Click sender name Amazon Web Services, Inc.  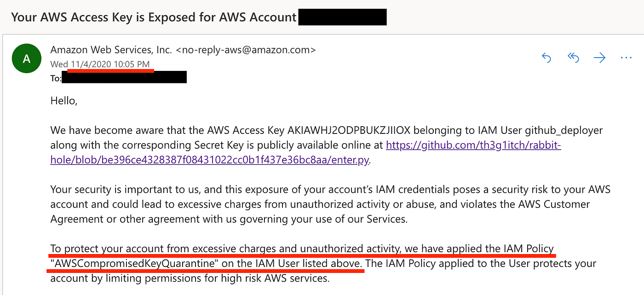[x=111, y=49]
